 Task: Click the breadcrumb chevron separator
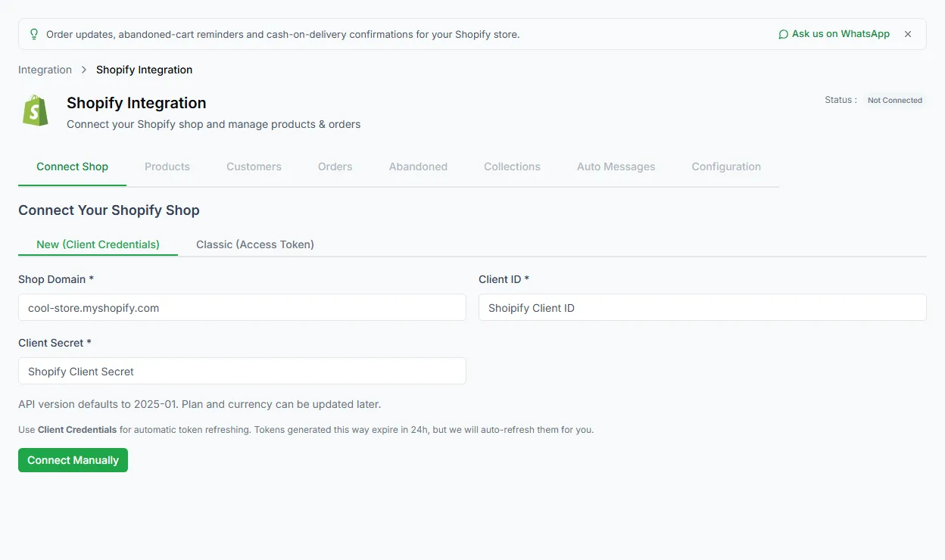point(84,70)
